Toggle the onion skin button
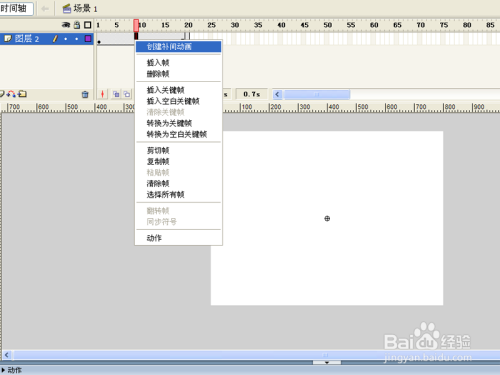 pos(116,94)
